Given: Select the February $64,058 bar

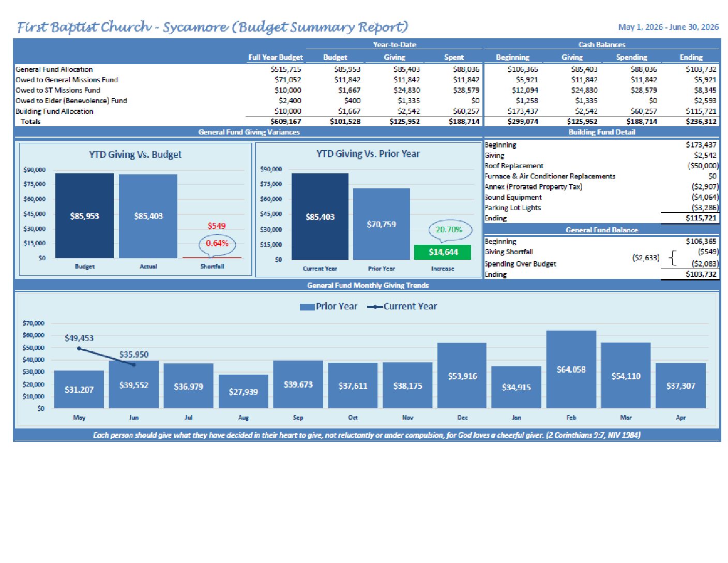Looking at the screenshot, I should tap(571, 369).
